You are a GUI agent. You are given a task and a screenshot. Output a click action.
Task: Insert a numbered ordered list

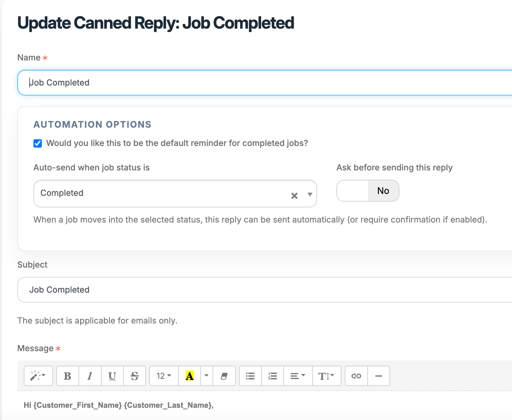click(x=272, y=376)
